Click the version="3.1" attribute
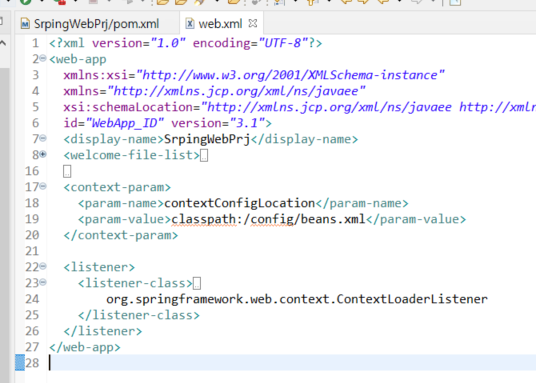The width and height of the screenshot is (536, 383). pyautogui.click(x=218, y=123)
